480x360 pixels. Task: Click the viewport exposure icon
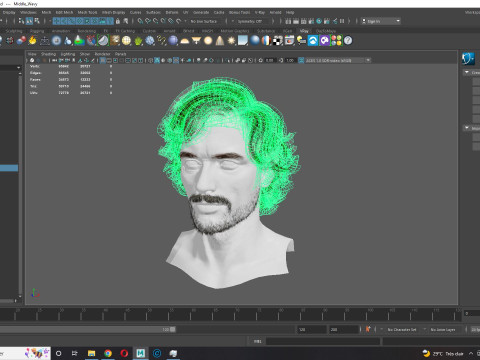[x=261, y=60]
